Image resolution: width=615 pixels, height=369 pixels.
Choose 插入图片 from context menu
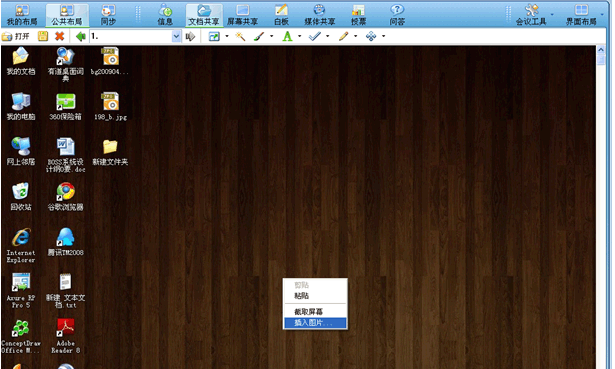tap(315, 323)
